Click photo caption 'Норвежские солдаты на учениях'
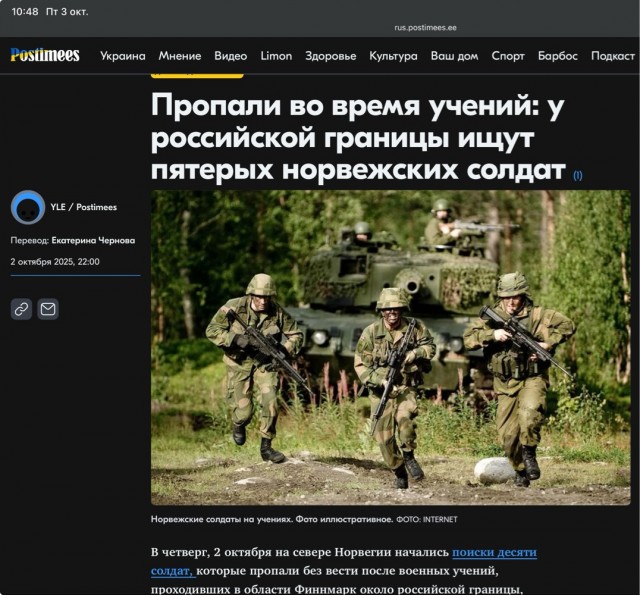This screenshot has width=640, height=595. pos(272,520)
